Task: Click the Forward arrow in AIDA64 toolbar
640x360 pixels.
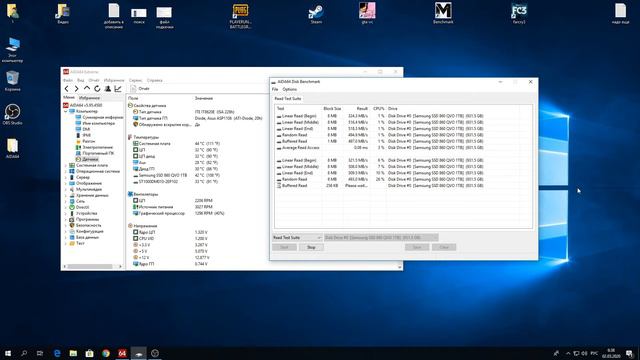Action: (76, 89)
